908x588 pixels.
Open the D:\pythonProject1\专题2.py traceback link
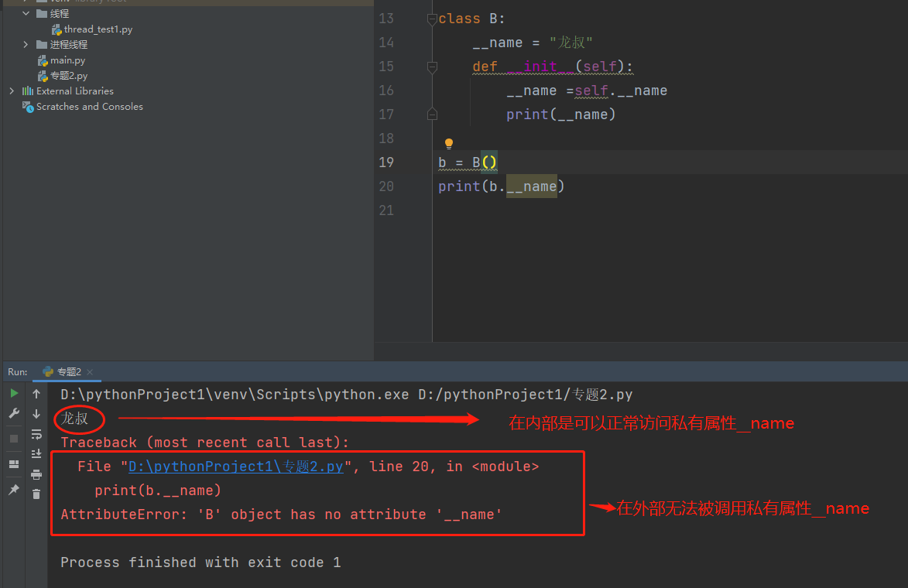click(x=235, y=467)
